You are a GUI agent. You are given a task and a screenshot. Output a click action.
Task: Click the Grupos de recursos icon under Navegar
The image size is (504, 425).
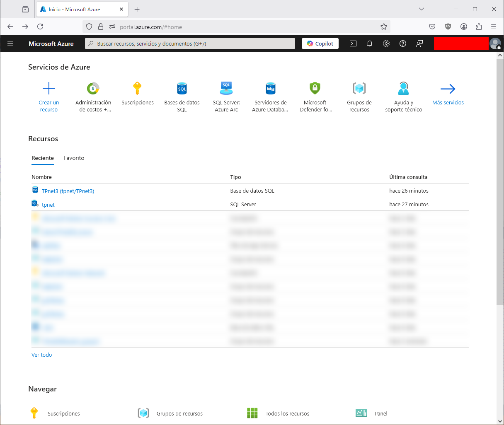point(143,413)
